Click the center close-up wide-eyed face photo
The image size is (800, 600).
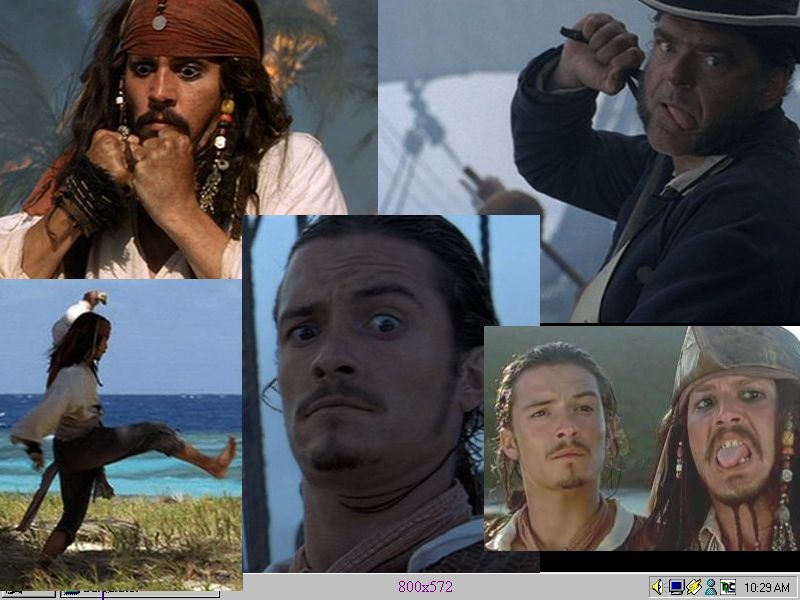pos(390,390)
